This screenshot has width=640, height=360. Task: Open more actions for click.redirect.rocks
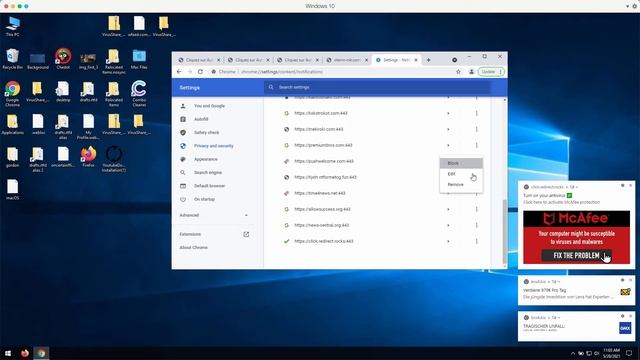click(x=476, y=241)
